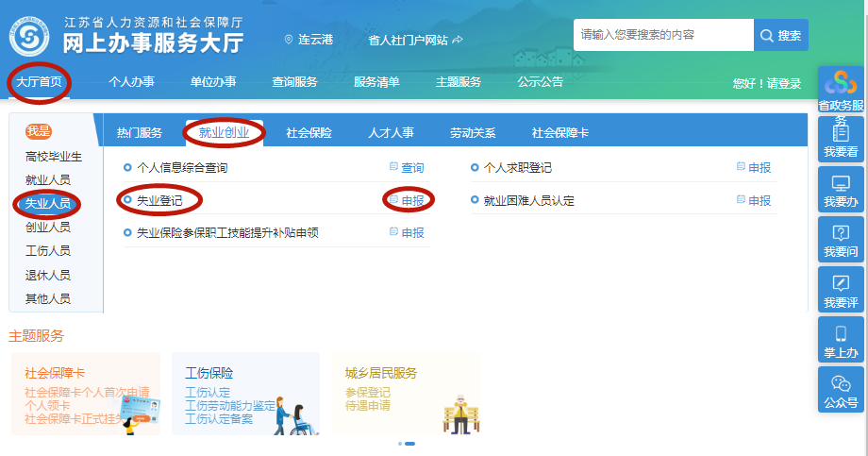Open the 公众号 WeChat icon
The width and height of the screenshot is (868, 456).
tap(840, 390)
